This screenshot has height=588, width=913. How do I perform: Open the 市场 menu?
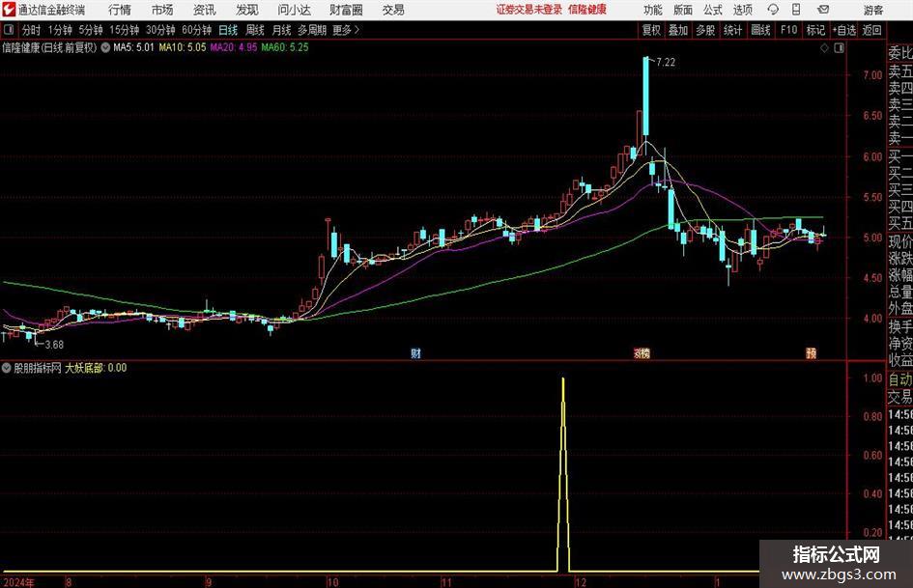162,10
